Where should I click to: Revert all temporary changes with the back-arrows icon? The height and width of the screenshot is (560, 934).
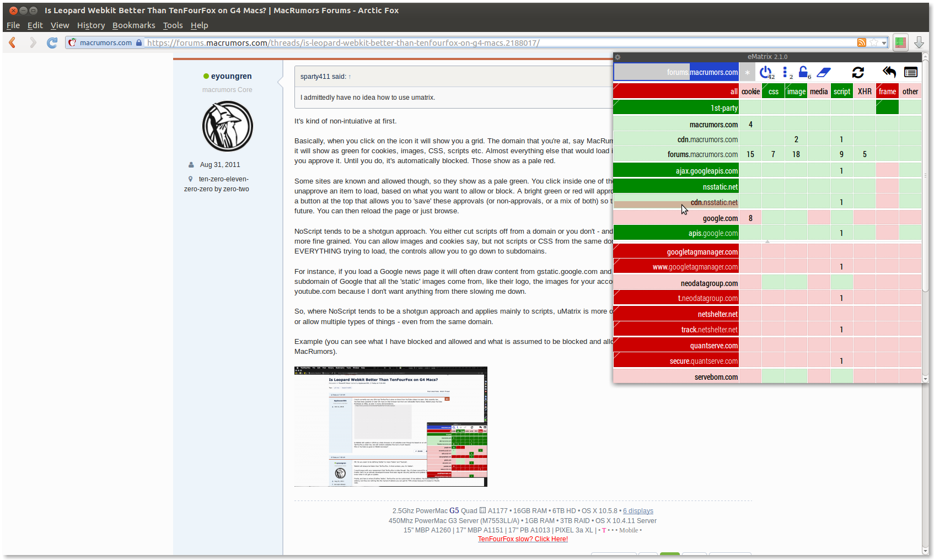click(x=889, y=72)
